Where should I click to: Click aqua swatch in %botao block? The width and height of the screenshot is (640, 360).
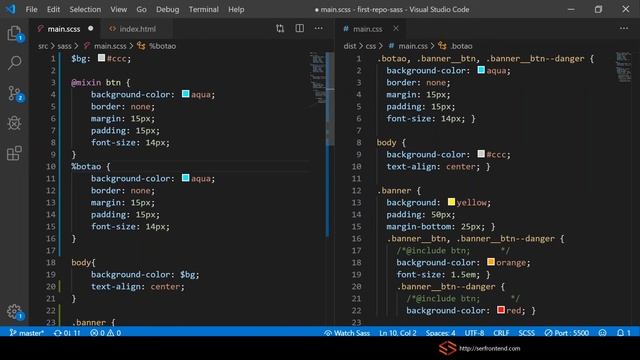tap(185, 178)
